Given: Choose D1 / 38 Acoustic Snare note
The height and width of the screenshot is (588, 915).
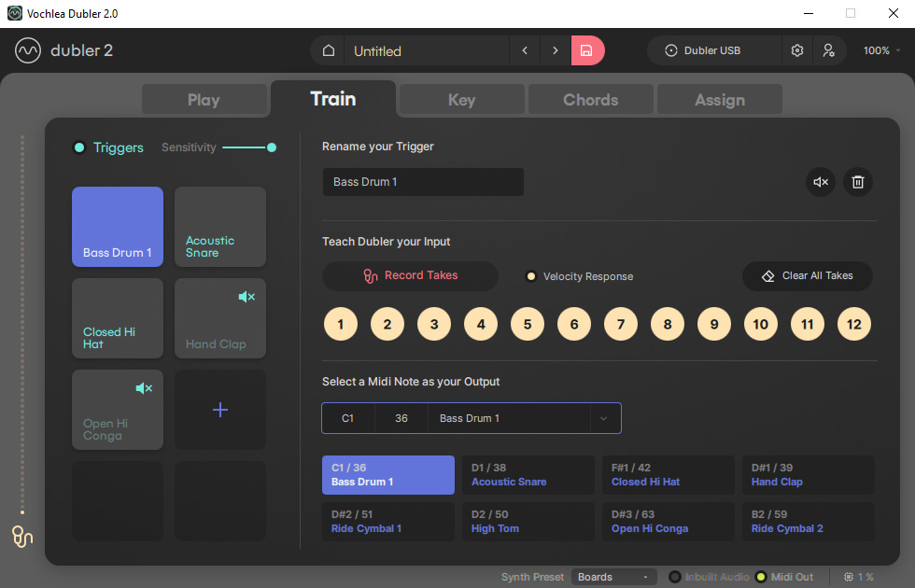Looking at the screenshot, I should [x=528, y=475].
